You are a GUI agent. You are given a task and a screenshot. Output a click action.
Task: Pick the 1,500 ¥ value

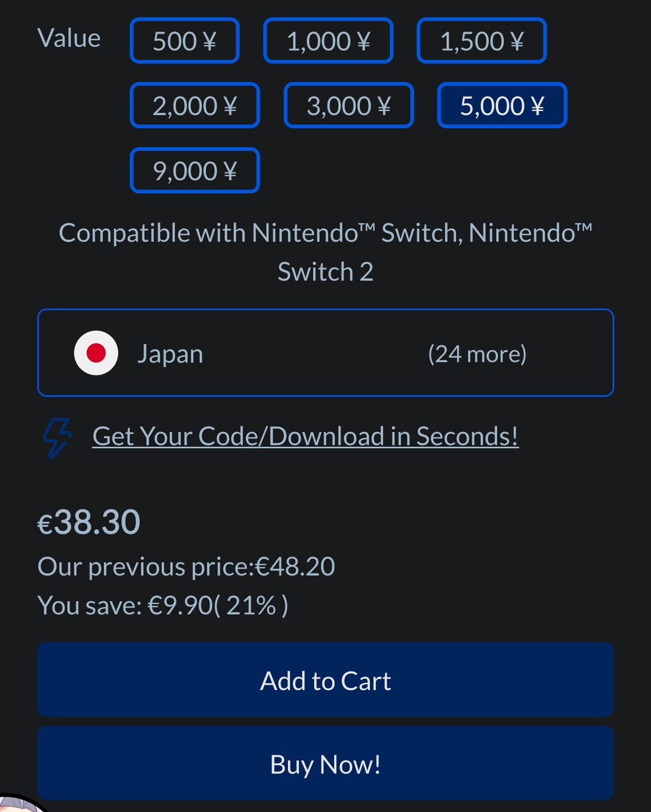pyautogui.click(x=482, y=40)
